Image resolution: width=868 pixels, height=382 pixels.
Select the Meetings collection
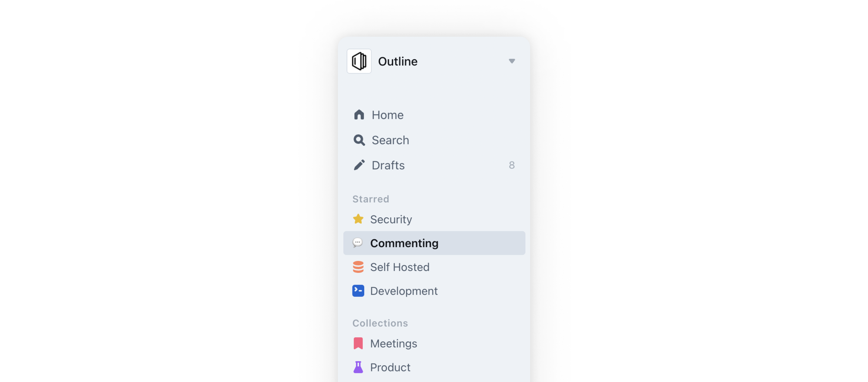[393, 343]
